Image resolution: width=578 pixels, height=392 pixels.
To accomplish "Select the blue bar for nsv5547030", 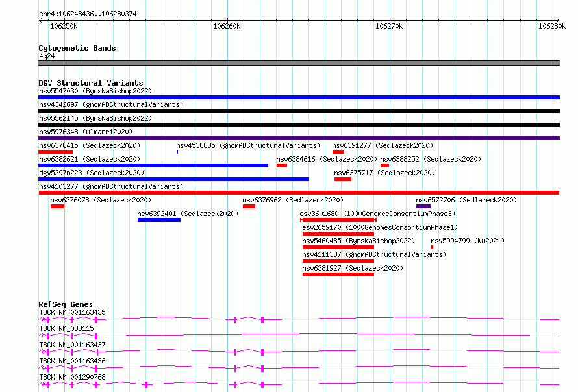I will click(x=299, y=97).
